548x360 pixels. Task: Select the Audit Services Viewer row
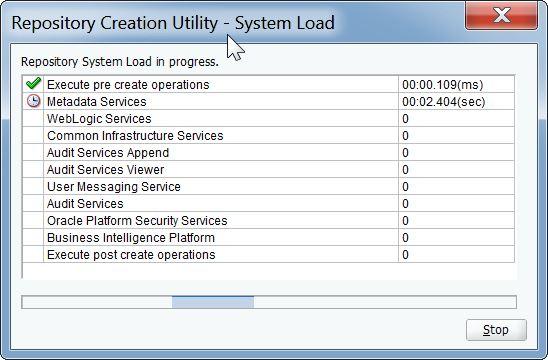(x=268, y=170)
